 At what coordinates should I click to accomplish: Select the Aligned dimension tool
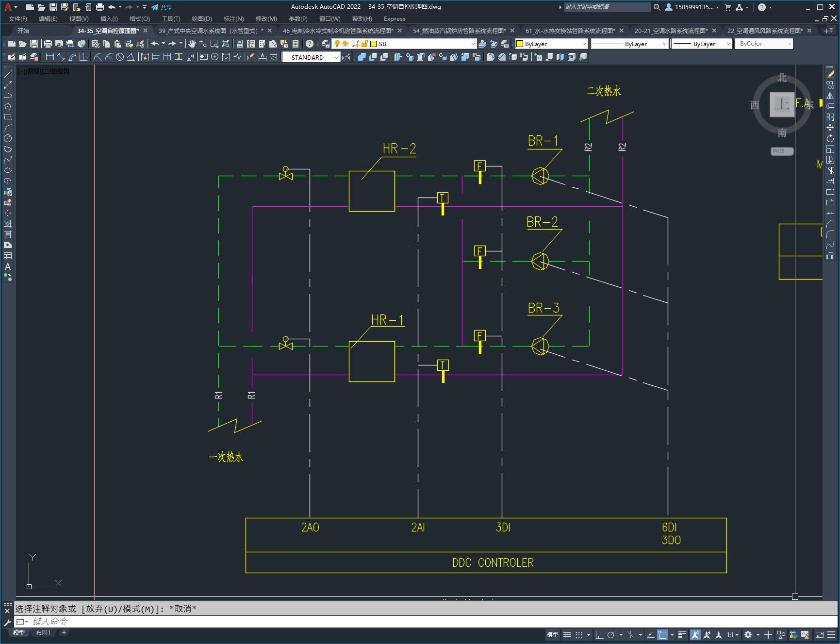(x=61, y=57)
